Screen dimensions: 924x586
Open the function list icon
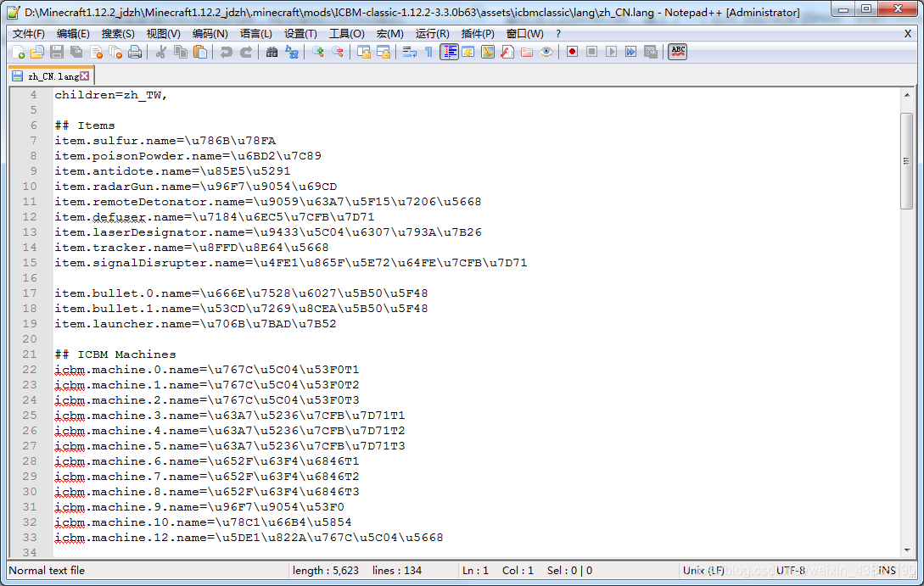tap(507, 53)
